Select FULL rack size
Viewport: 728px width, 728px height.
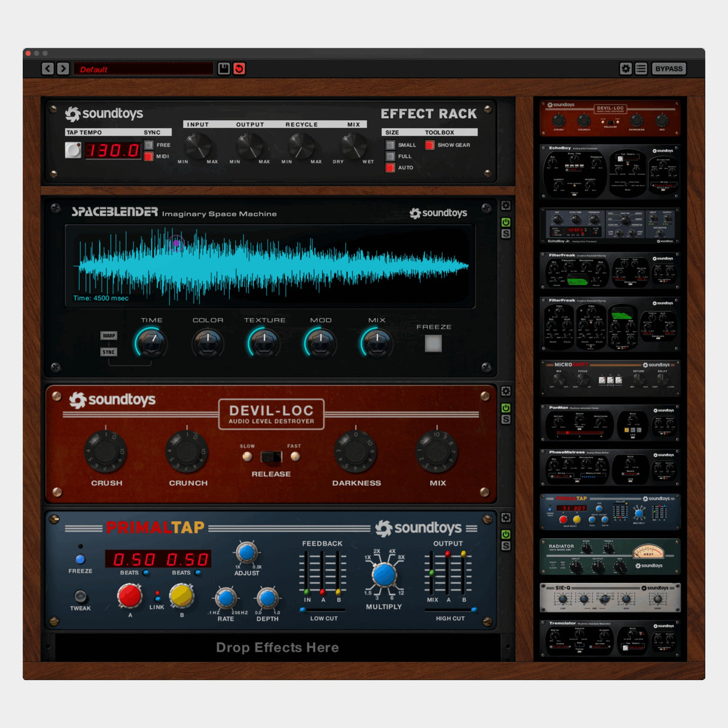pyautogui.click(x=390, y=157)
